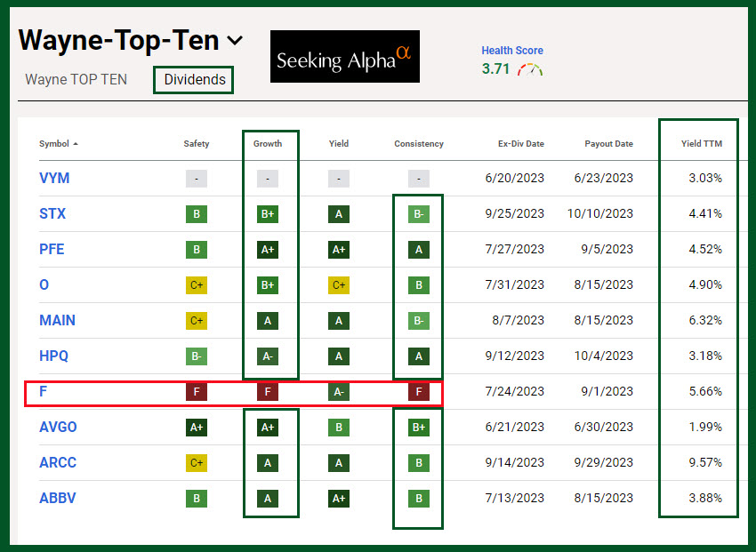Click the Consistency column header
This screenshot has height=552, width=756.
pyautogui.click(x=418, y=144)
